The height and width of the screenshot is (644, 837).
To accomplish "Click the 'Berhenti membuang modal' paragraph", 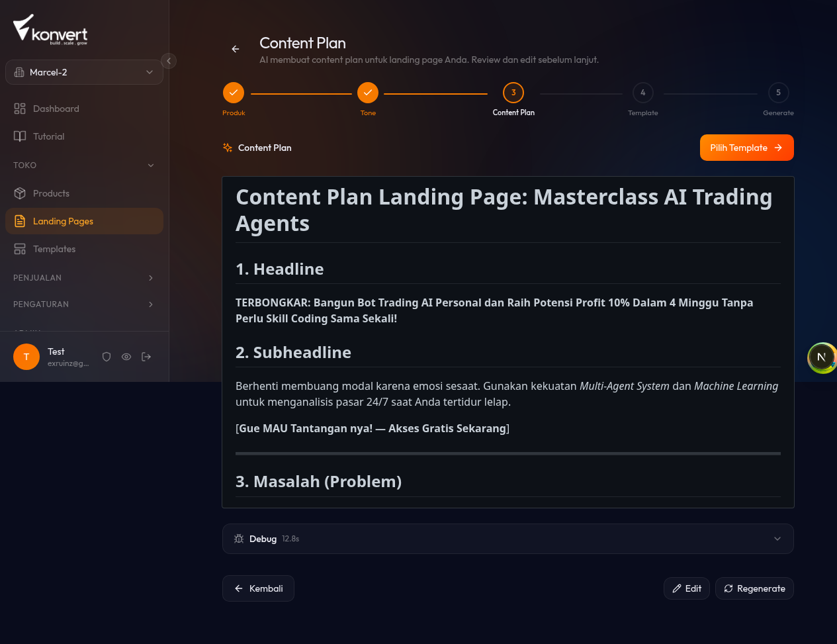I will (x=507, y=394).
